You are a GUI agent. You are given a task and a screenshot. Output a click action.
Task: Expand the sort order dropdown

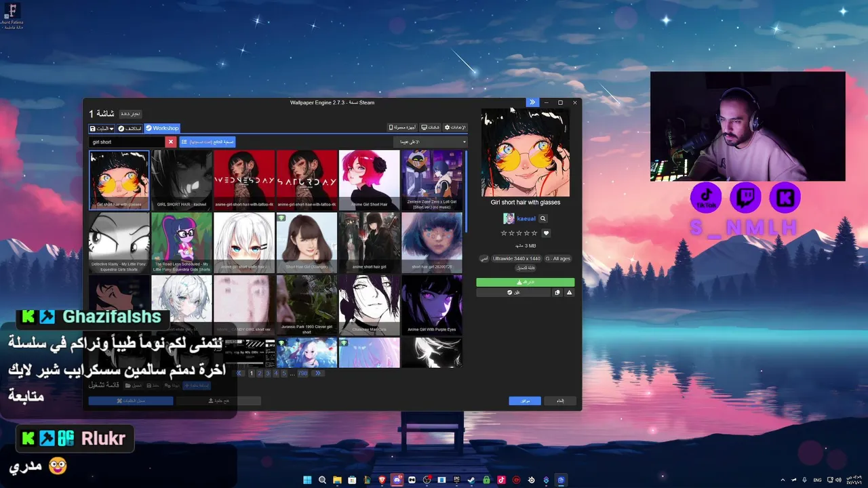point(431,142)
